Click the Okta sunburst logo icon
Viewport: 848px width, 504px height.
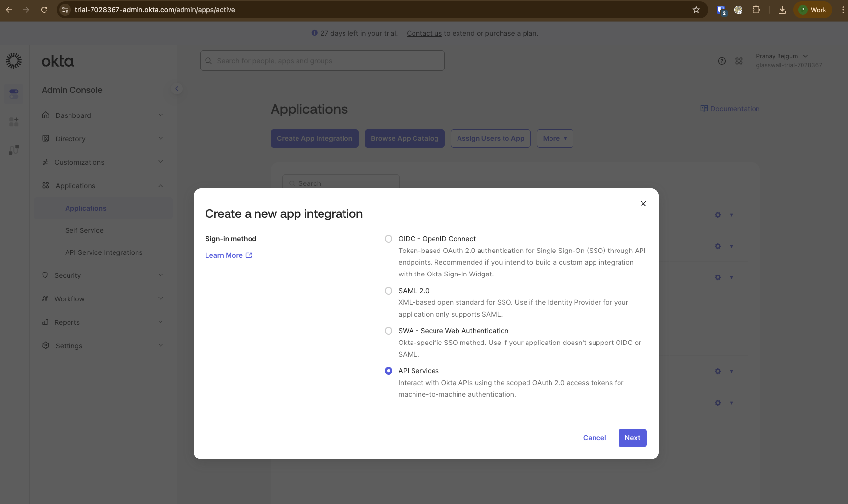click(x=14, y=61)
